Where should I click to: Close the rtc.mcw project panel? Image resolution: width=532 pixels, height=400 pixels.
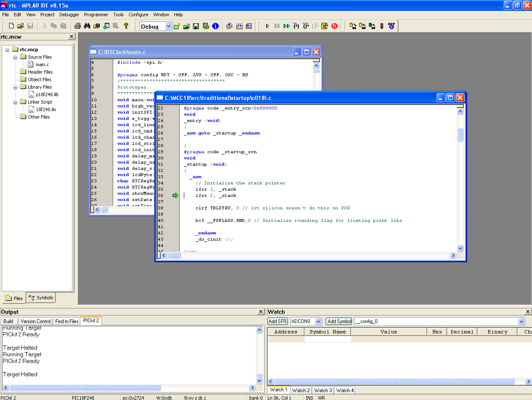pyautogui.click(x=72, y=37)
